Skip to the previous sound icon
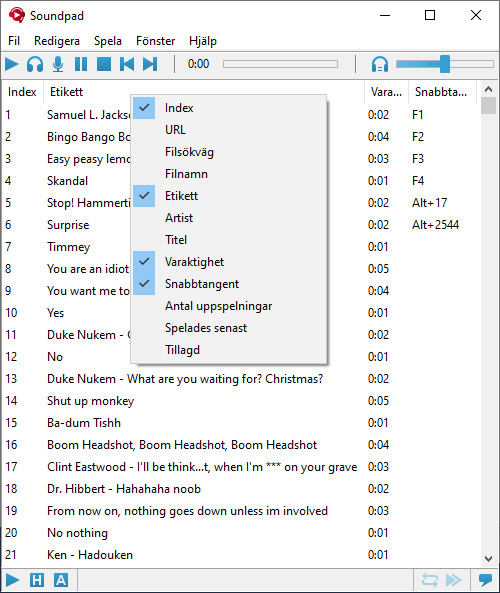Viewport: 500px width, 593px height. coord(127,64)
